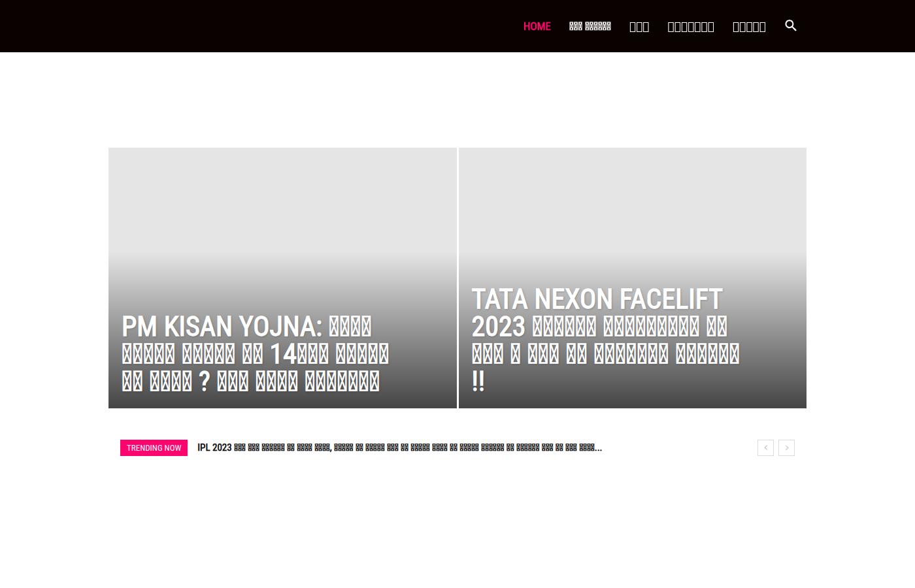Click the pink TRENDING NOW badge
The width and height of the screenshot is (915, 588).
[154, 448]
